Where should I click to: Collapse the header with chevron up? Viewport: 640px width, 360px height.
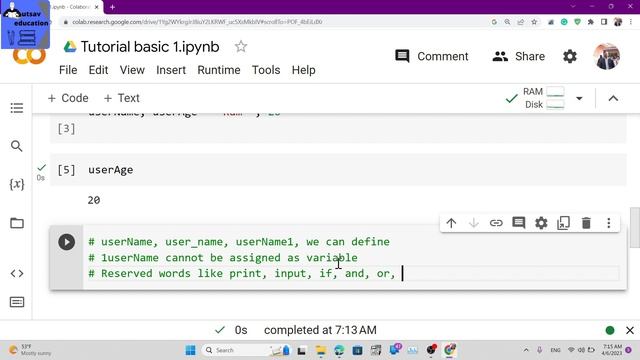pos(613,98)
